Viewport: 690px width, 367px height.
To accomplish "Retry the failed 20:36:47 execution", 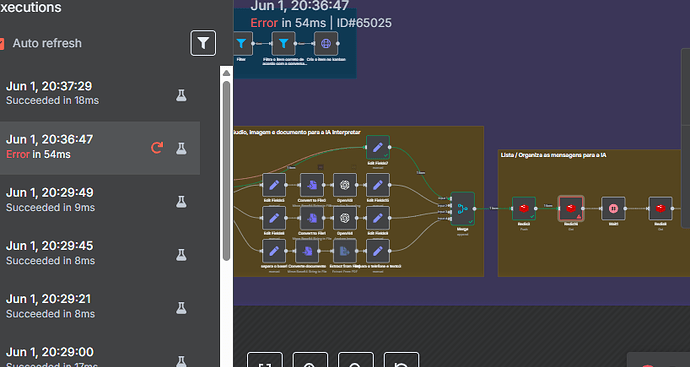I will pyautogui.click(x=157, y=148).
